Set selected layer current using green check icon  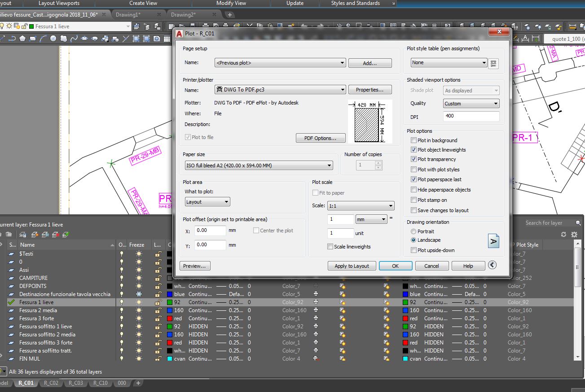[x=66, y=235]
